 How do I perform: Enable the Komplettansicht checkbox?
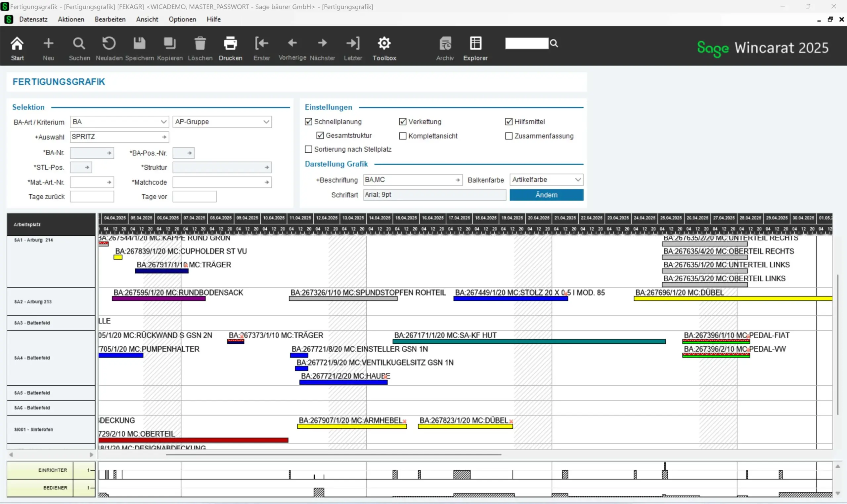[x=402, y=136]
